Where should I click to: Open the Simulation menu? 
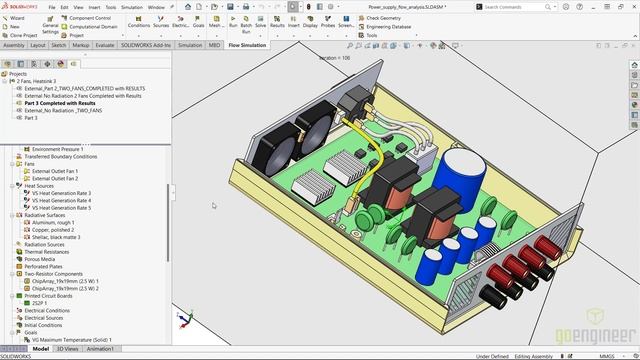coord(132,7)
